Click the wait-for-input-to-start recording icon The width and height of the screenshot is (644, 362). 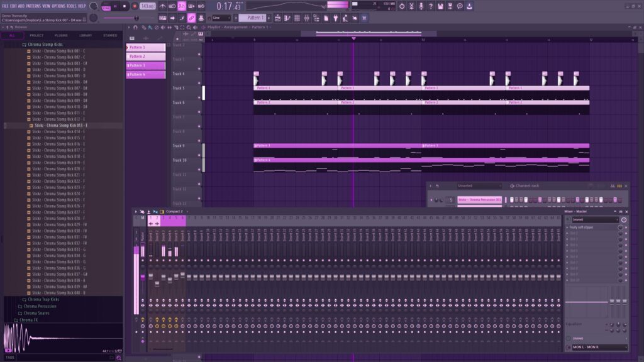point(172,6)
